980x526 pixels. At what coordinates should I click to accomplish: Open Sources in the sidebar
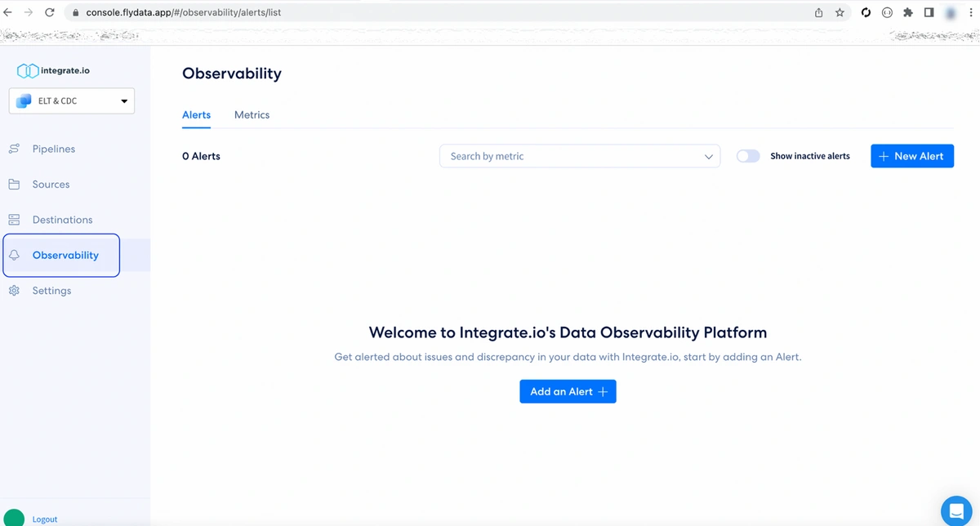click(x=51, y=185)
